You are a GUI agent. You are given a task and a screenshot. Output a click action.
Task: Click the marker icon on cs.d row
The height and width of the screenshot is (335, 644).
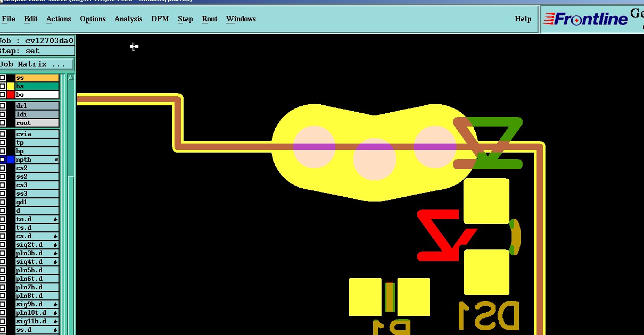pos(56,237)
